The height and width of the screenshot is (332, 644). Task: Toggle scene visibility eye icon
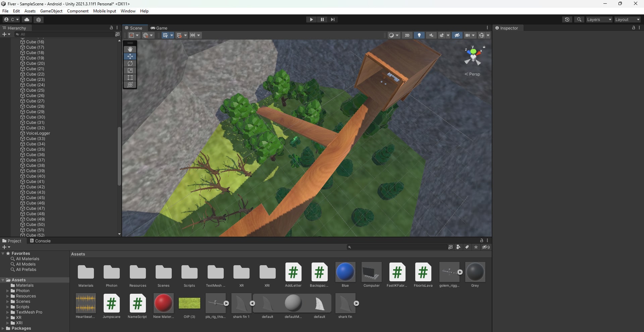point(457,35)
